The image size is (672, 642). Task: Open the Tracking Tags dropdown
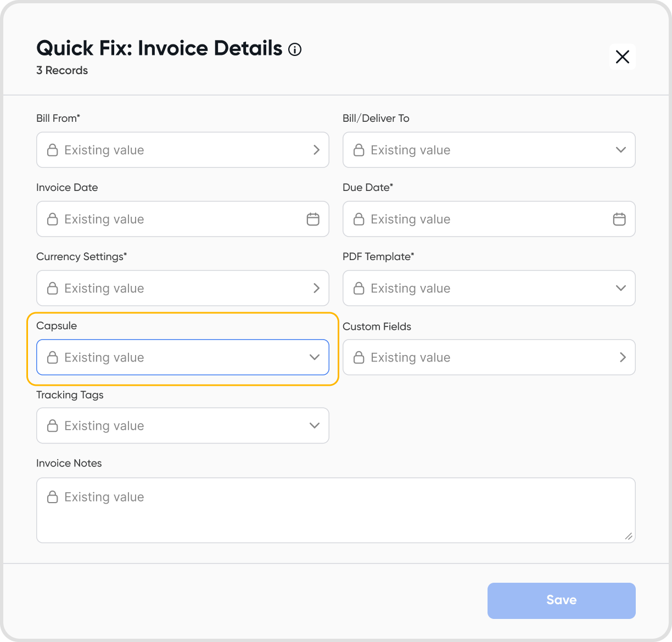tap(315, 425)
